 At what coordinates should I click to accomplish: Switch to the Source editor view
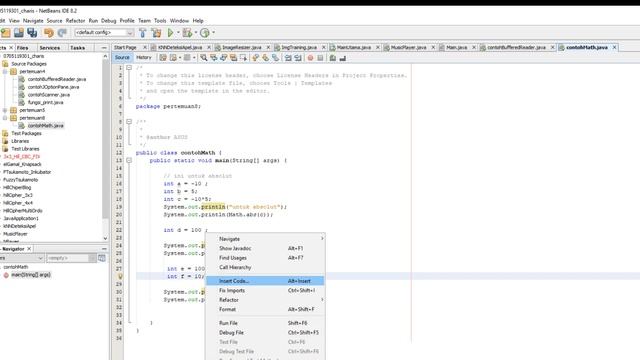tap(122, 58)
